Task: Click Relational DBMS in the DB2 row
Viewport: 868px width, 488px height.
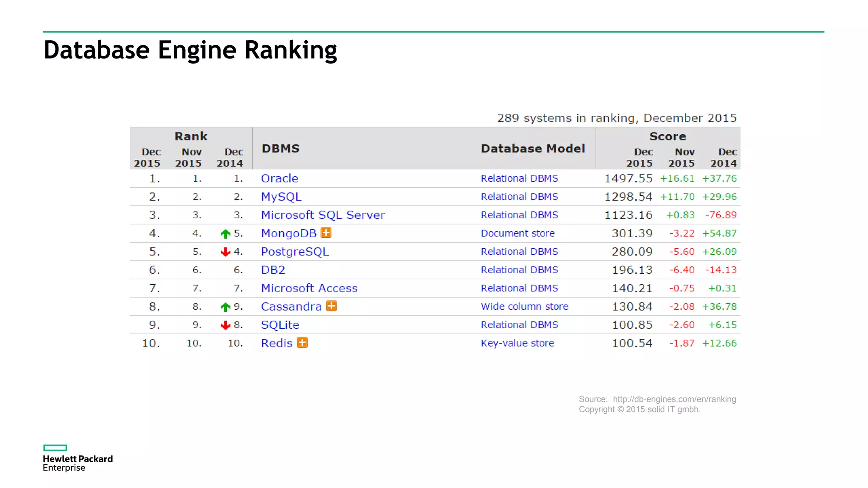Action: click(519, 270)
